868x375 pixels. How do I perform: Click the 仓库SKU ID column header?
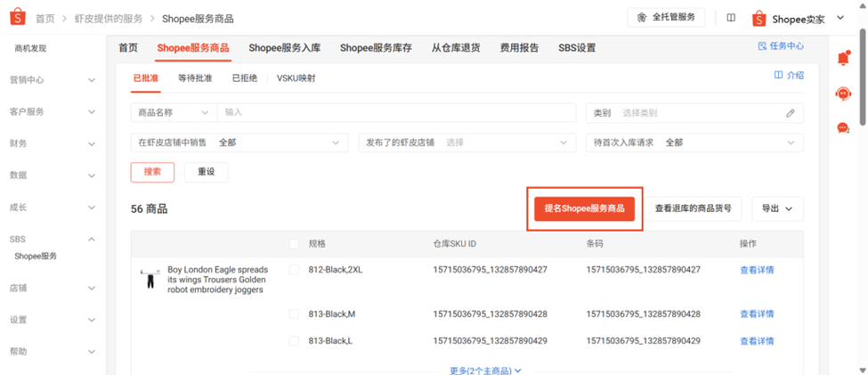point(455,244)
